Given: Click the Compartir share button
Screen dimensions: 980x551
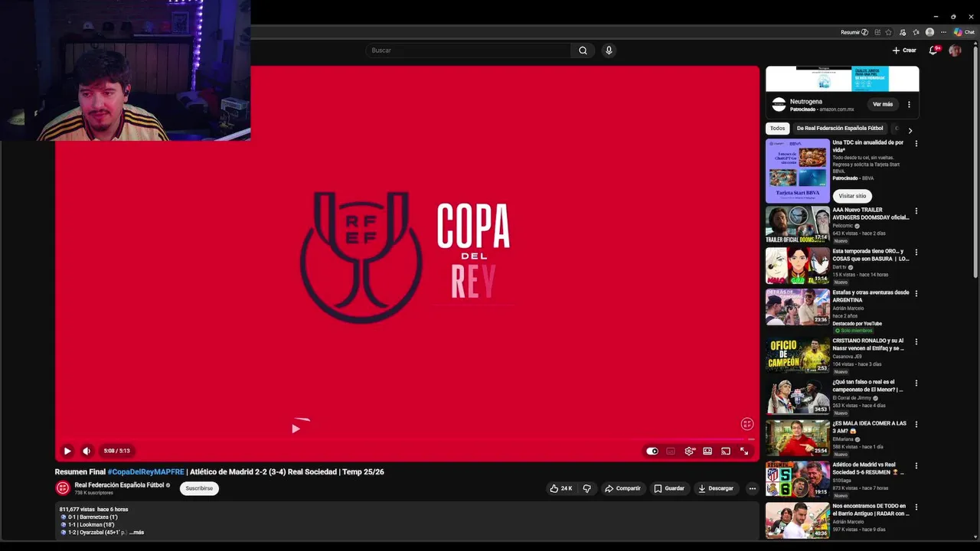Looking at the screenshot, I should tap(622, 488).
